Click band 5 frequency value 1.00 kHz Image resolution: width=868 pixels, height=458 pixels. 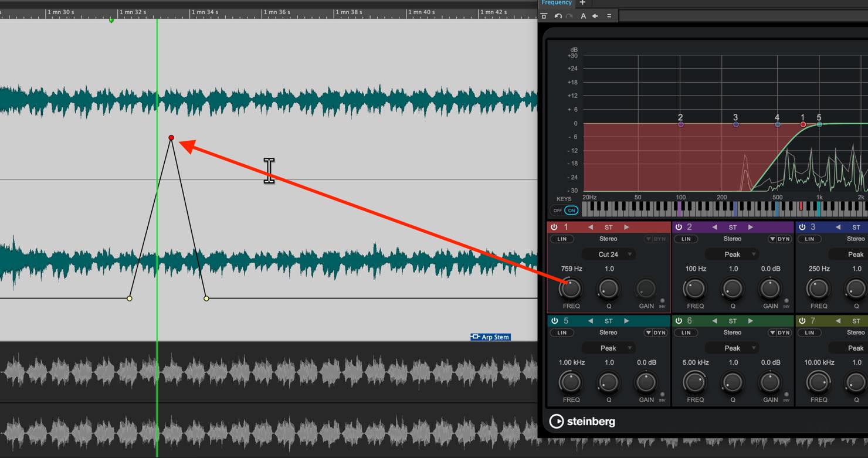pos(571,362)
